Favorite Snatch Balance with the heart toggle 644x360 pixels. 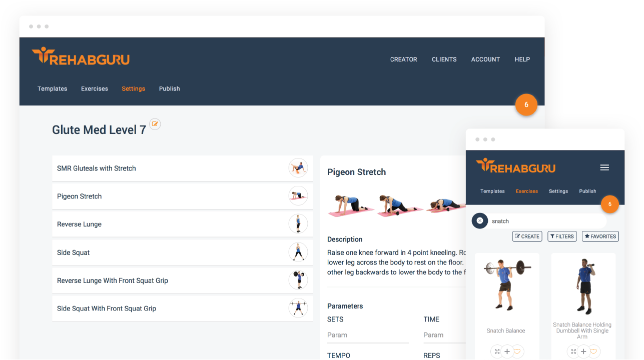click(517, 351)
